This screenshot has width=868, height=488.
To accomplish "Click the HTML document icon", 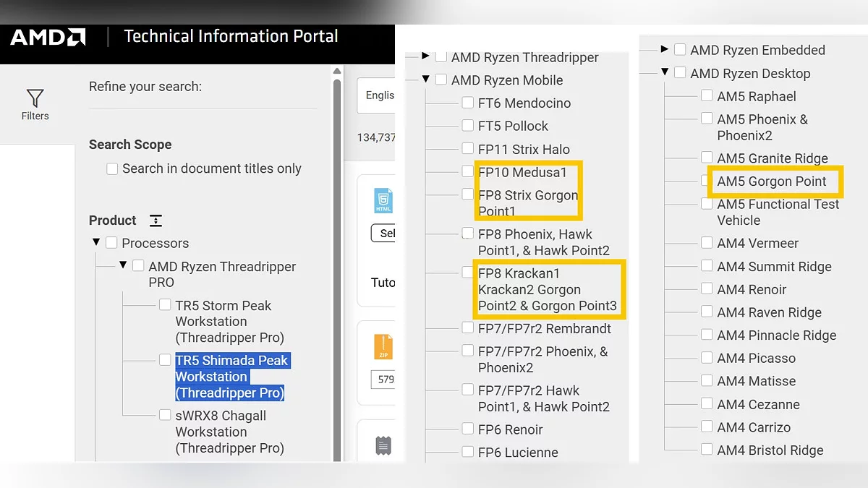I will click(383, 200).
